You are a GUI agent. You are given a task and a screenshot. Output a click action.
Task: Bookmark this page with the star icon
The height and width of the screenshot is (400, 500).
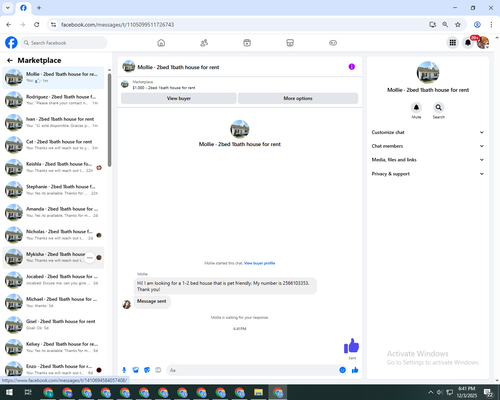pos(458,25)
